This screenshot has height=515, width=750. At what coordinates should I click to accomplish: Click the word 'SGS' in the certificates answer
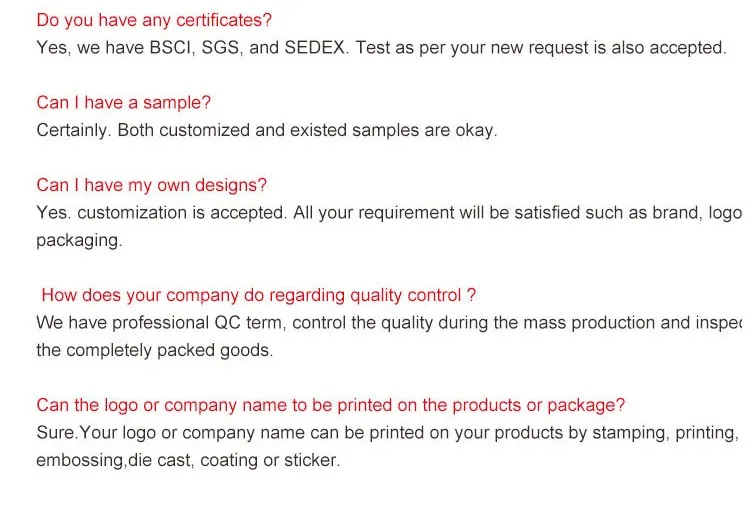click(221, 47)
